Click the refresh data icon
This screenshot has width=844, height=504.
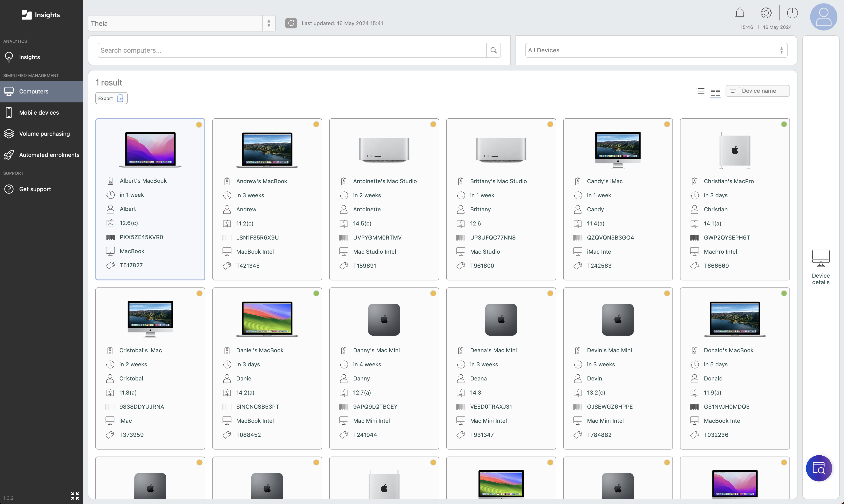tap(291, 23)
